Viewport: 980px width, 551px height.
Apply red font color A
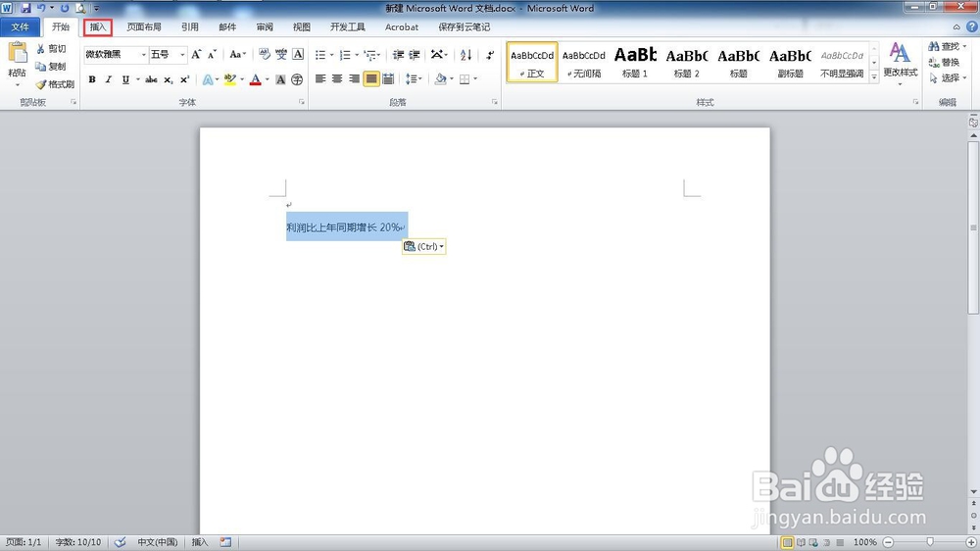[x=256, y=79]
